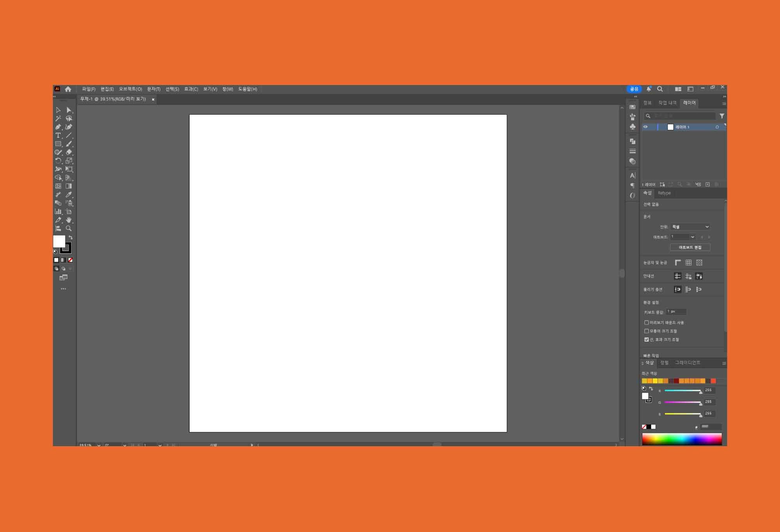Viewport: 780px width, 532px height.
Task: Hide 레이어 1 with the eye icon
Action: coord(645,127)
